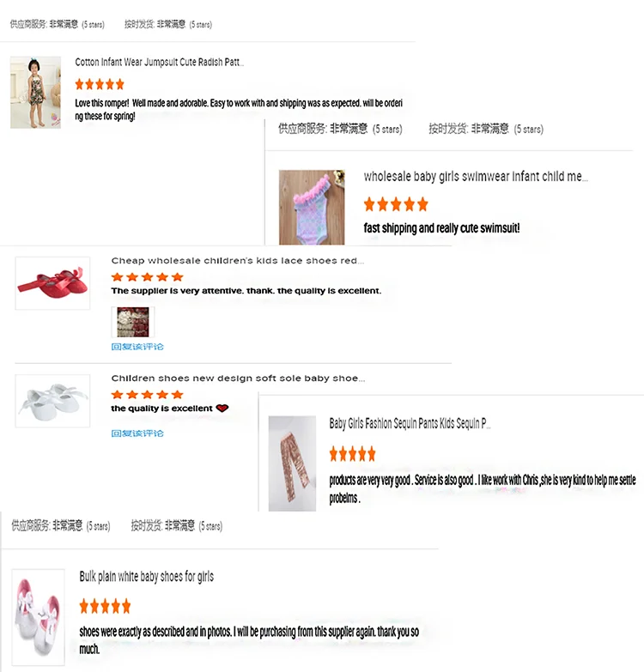Click reply link under red shoes review
Viewport: 644px width, 672px height.
pos(137,347)
